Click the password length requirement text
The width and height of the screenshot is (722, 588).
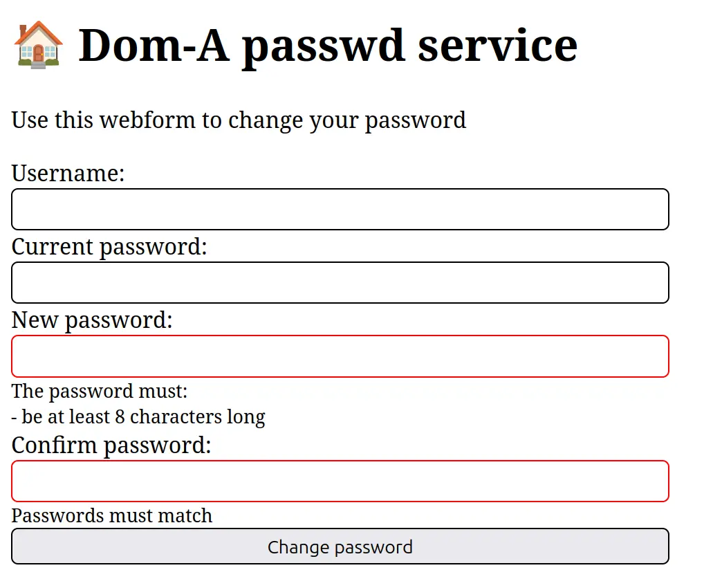(x=138, y=417)
